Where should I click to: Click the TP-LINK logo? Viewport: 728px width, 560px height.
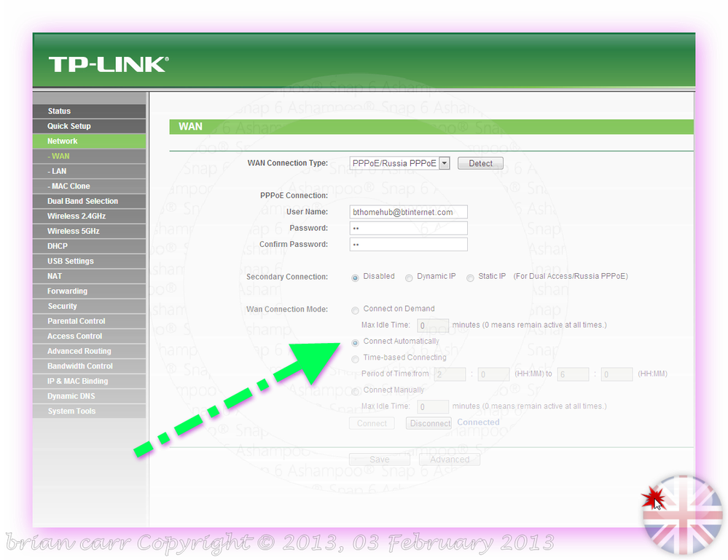point(109,65)
